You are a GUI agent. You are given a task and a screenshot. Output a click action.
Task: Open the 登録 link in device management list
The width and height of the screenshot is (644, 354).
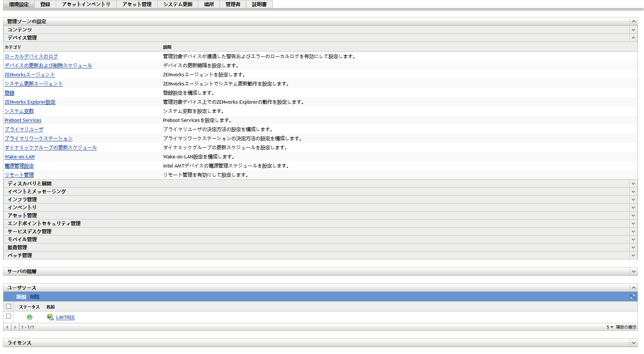pyautogui.click(x=9, y=93)
